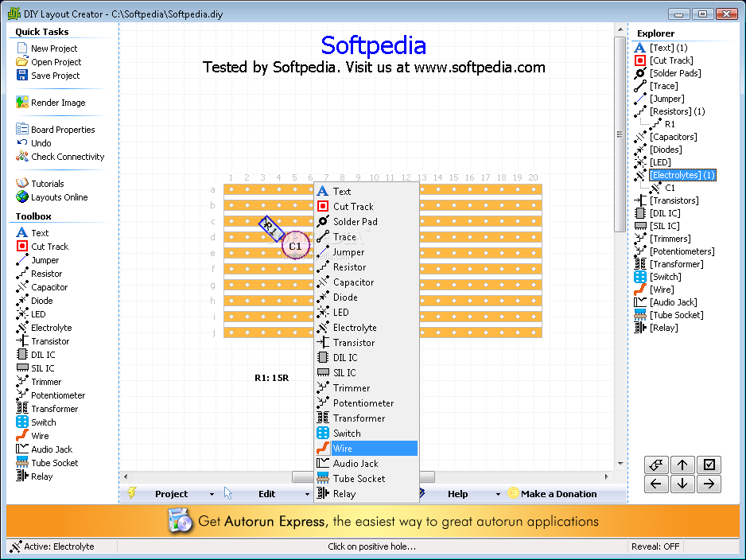Choose Text in the popup menu
This screenshot has width=746, height=560.
coord(367,191)
